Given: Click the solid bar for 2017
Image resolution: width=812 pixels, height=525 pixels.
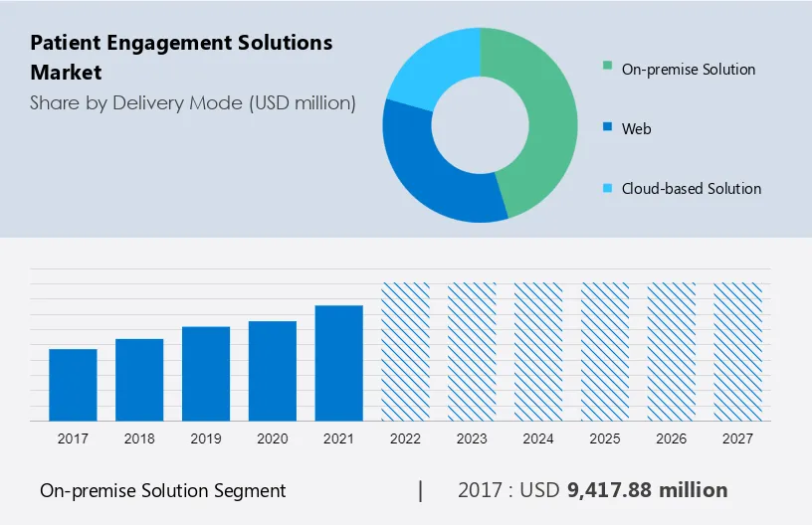Looking at the screenshot, I should (73, 385).
